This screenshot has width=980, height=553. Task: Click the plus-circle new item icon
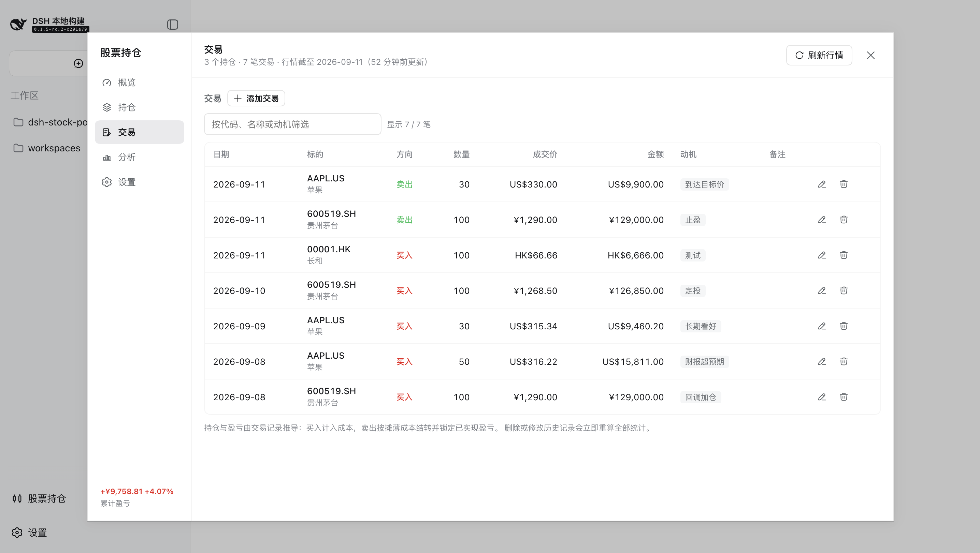click(x=78, y=63)
